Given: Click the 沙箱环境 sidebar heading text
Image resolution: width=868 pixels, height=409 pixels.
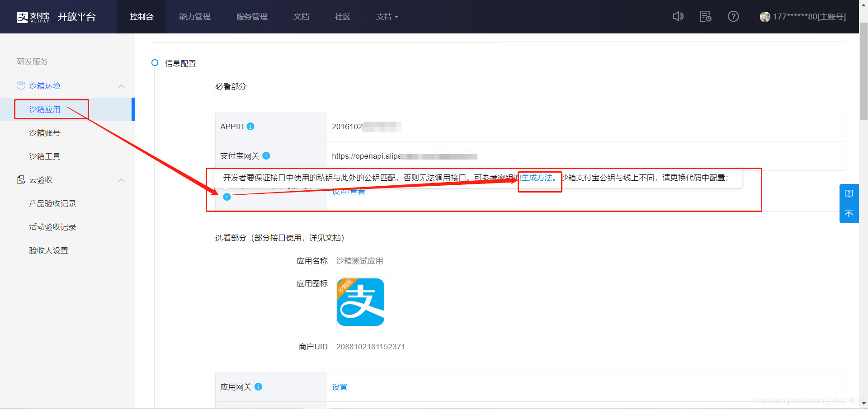Looking at the screenshot, I should point(45,86).
